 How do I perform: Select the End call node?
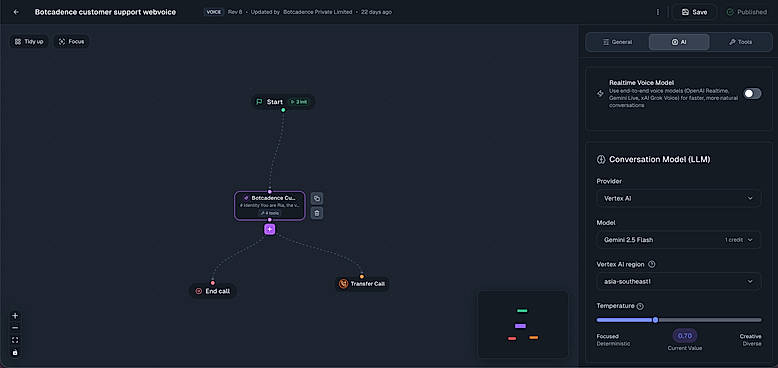click(213, 291)
